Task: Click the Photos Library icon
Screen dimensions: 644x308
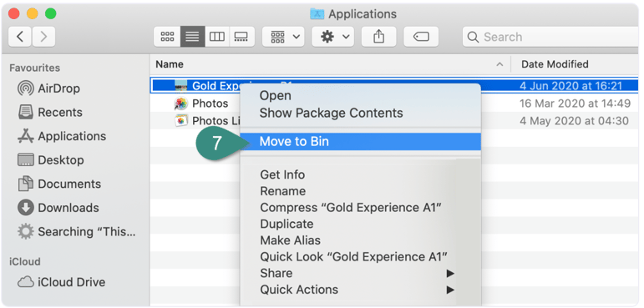Action: click(181, 121)
